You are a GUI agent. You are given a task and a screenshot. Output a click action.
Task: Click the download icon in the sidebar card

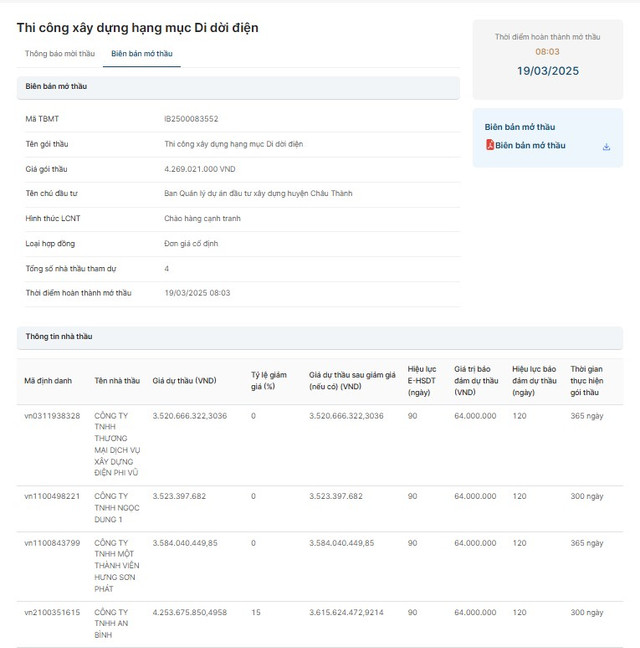pos(606,146)
